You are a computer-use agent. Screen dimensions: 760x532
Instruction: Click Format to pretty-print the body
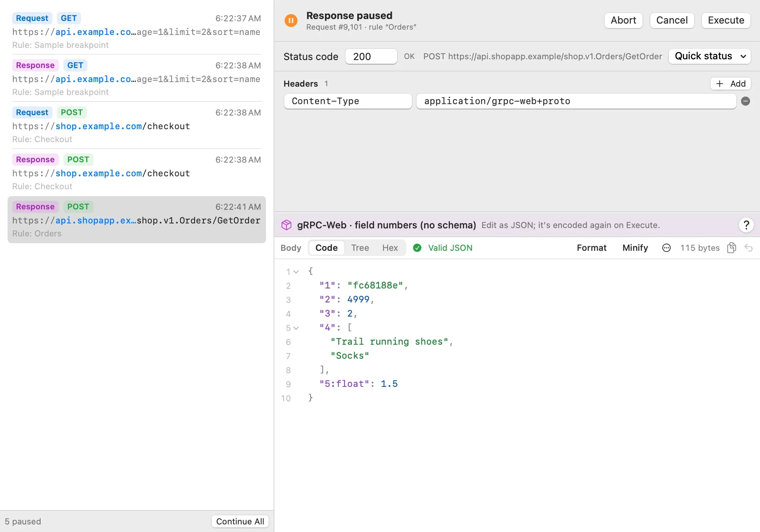[x=592, y=248]
